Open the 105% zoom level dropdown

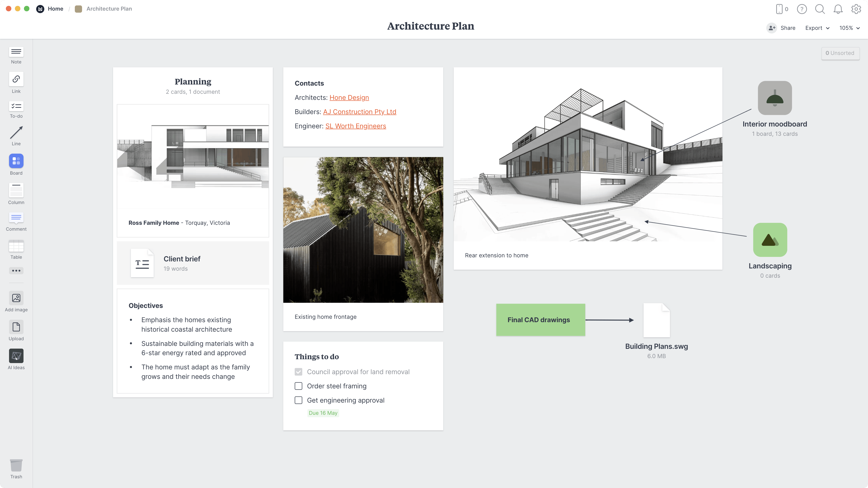[850, 28]
